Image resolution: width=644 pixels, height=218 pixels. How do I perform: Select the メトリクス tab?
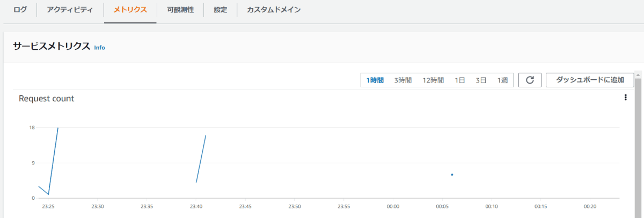coord(130,10)
